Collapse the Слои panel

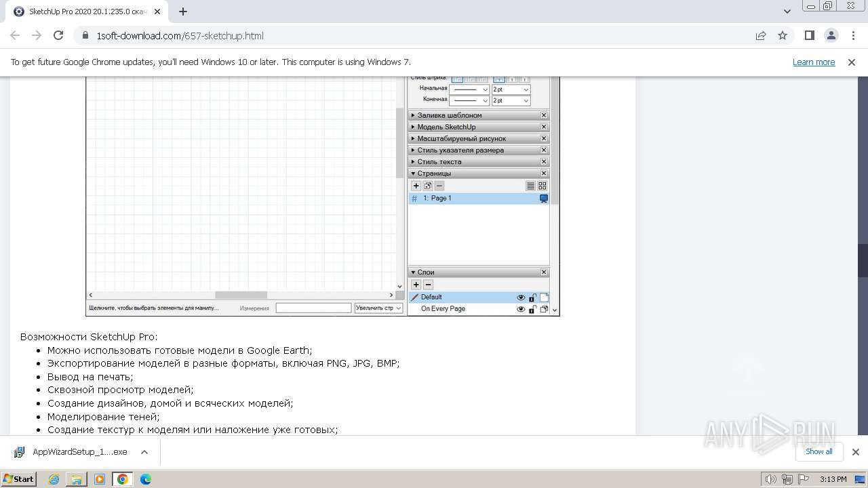point(413,272)
